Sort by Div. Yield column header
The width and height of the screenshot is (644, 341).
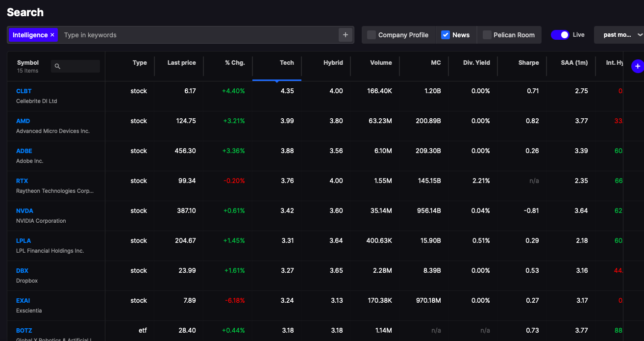click(476, 63)
